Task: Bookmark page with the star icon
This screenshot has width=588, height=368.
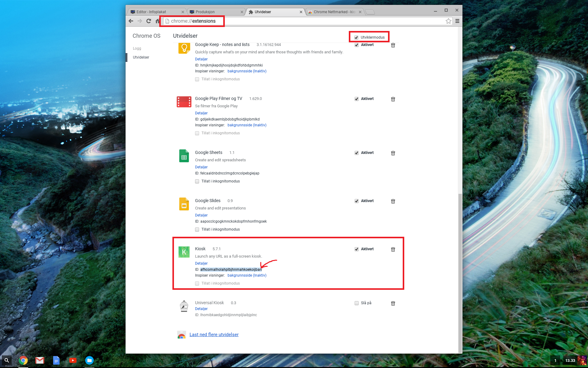Action: point(448,21)
